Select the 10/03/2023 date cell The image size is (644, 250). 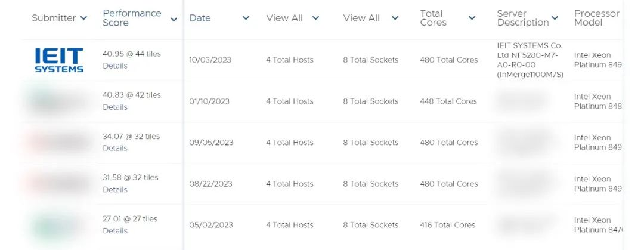[x=210, y=60]
